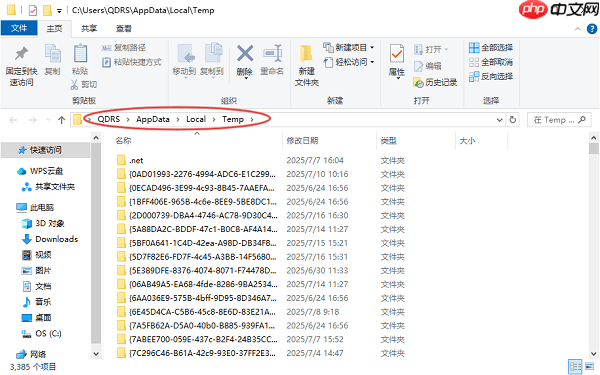This screenshot has height=375, width=600.
Task: Open the File (文件) tab
Action: point(19,28)
